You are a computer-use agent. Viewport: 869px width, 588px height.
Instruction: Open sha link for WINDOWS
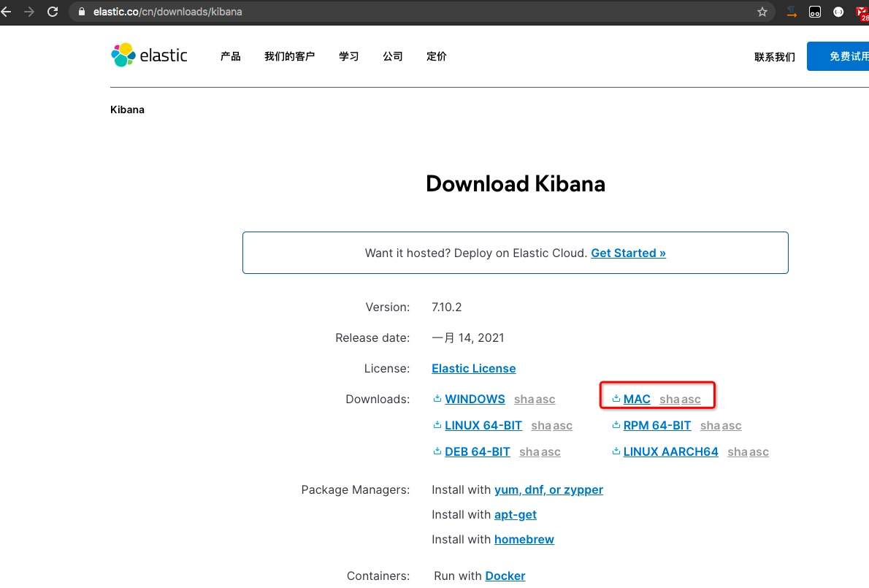pos(524,399)
